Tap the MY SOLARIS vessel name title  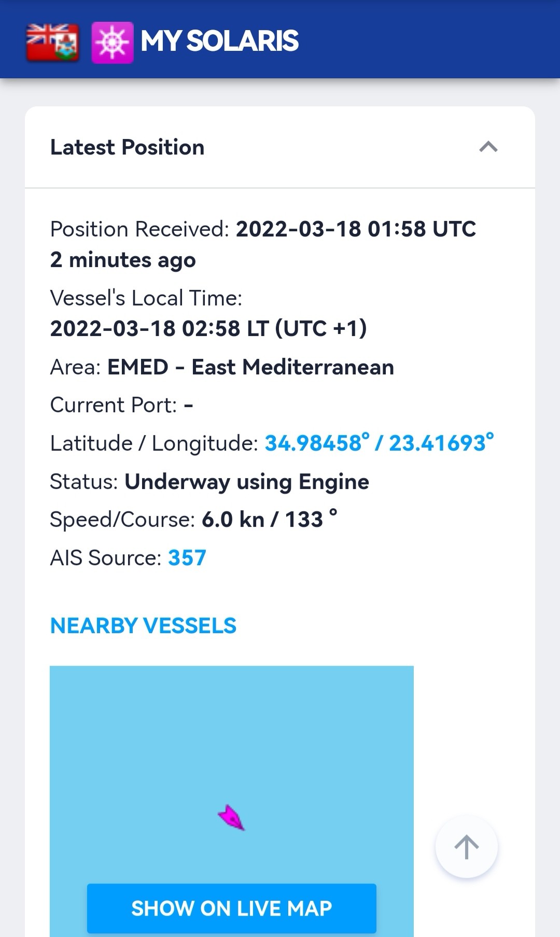click(219, 41)
